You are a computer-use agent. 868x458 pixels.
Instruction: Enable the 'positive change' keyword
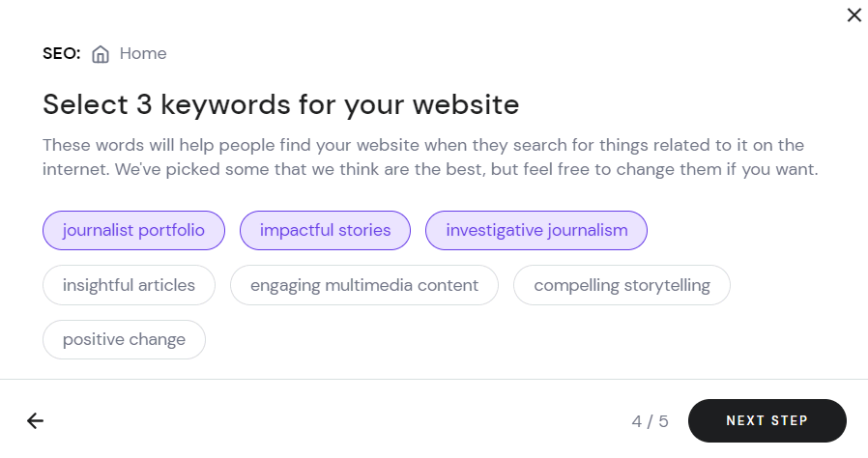point(124,339)
